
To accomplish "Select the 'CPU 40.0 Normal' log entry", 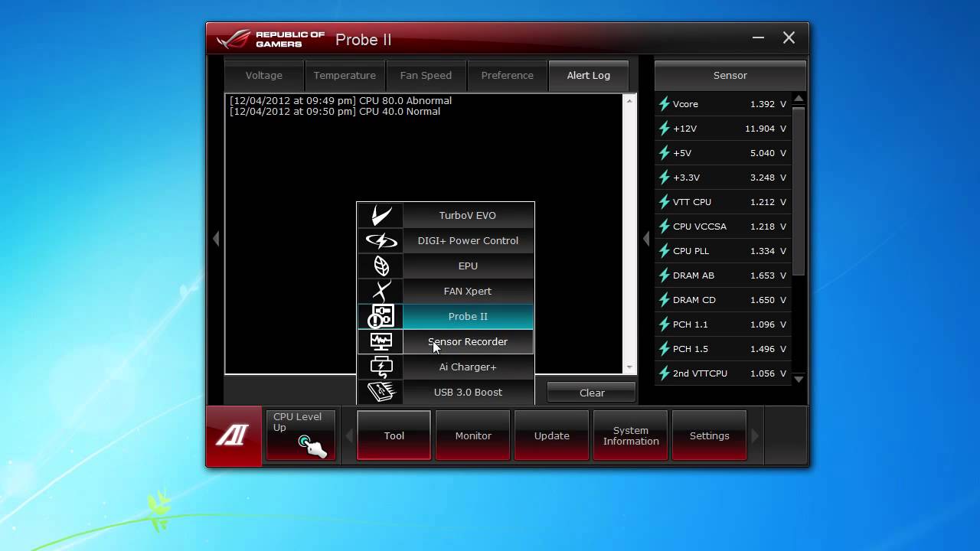I will [335, 112].
